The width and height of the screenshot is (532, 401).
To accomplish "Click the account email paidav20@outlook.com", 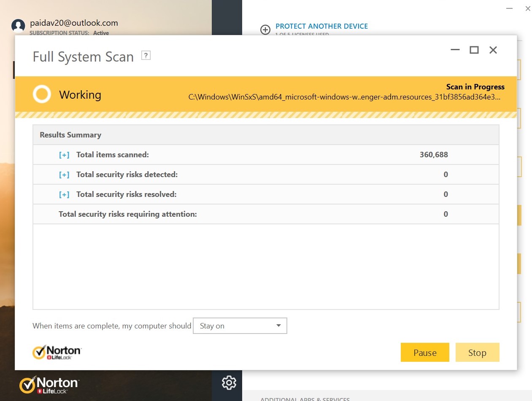I will (x=74, y=23).
